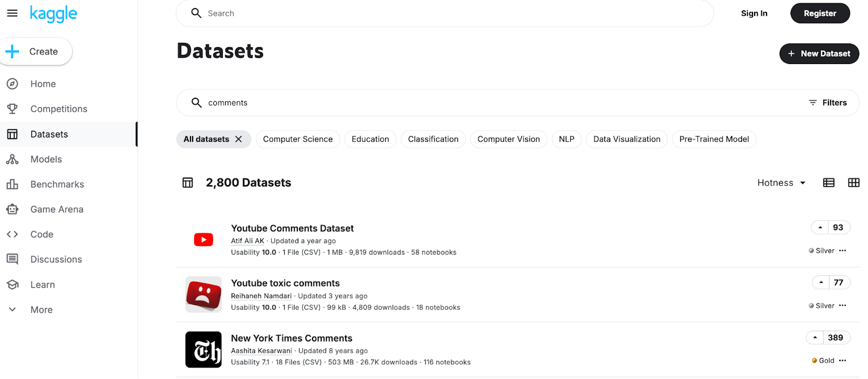Click the top search magnifier icon
The width and height of the screenshot is (868, 379).
pos(196,13)
